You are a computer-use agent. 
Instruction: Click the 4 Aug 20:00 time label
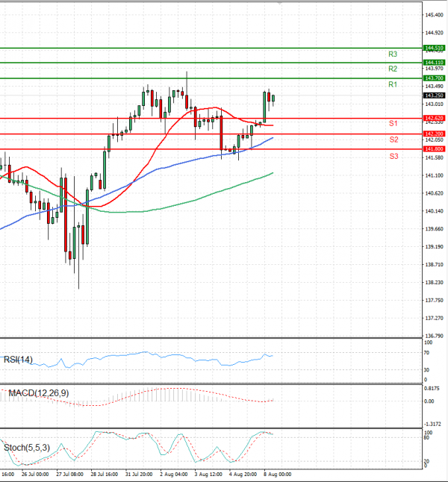pos(243,475)
